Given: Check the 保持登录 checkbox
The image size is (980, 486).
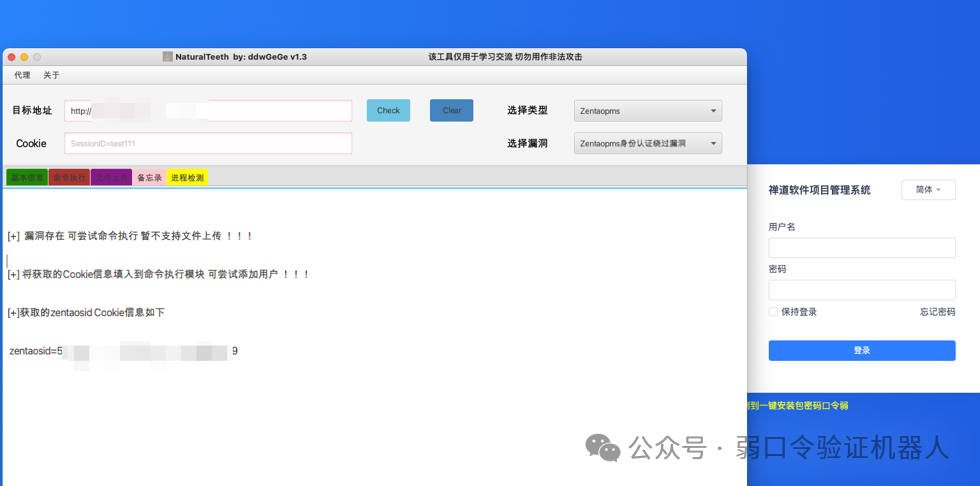Looking at the screenshot, I should coord(773,312).
